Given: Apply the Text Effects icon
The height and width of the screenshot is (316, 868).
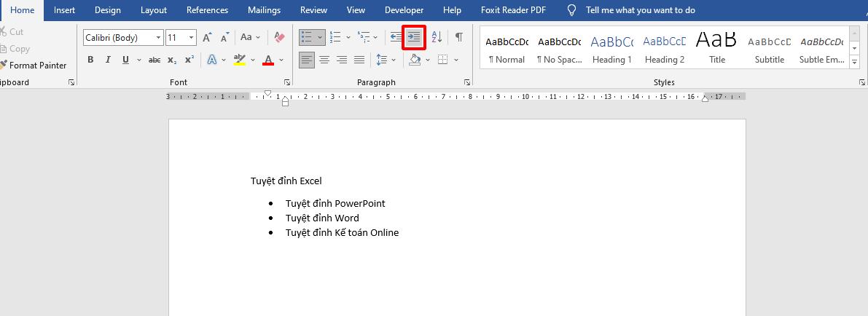Looking at the screenshot, I should pyautogui.click(x=211, y=60).
